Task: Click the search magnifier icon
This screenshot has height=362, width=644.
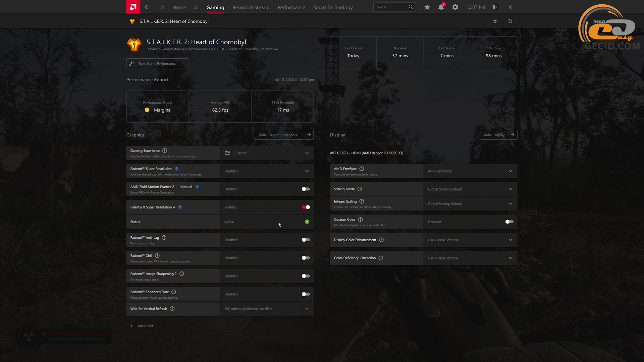Action: 411,7
